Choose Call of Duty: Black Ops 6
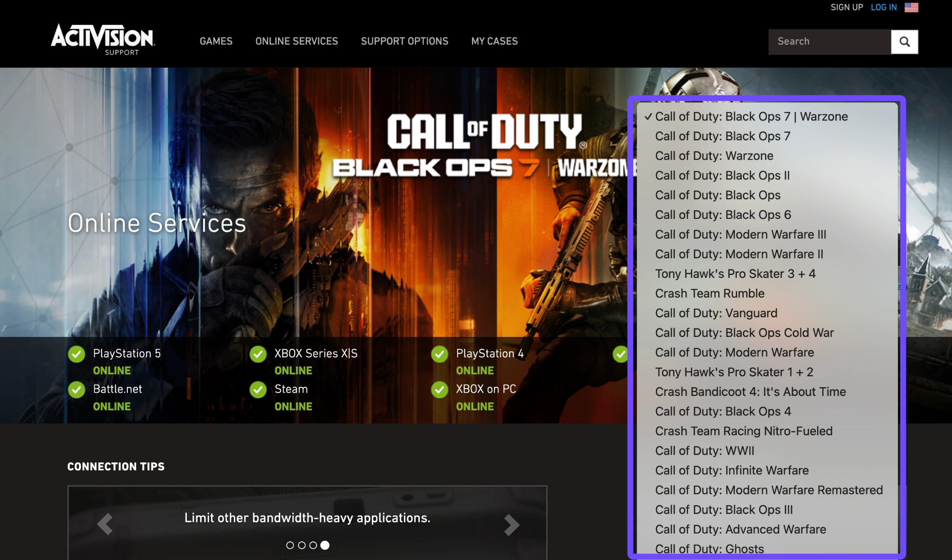Viewport: 952px width, 560px height. pyautogui.click(x=767, y=215)
